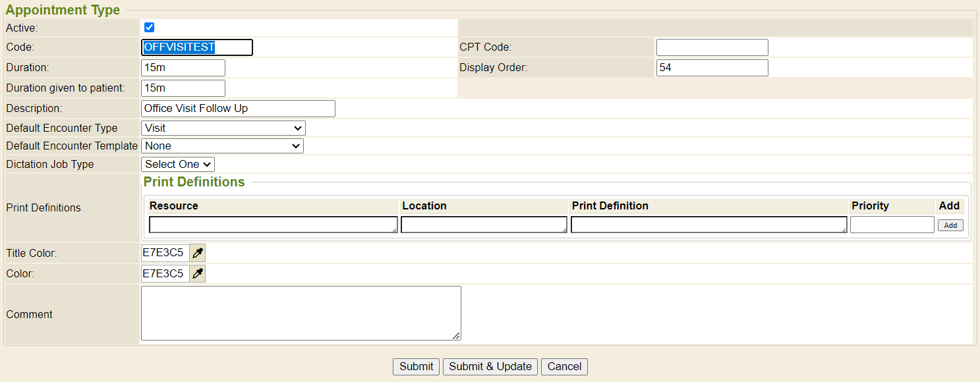Cancel the appointment type form

[x=564, y=367]
